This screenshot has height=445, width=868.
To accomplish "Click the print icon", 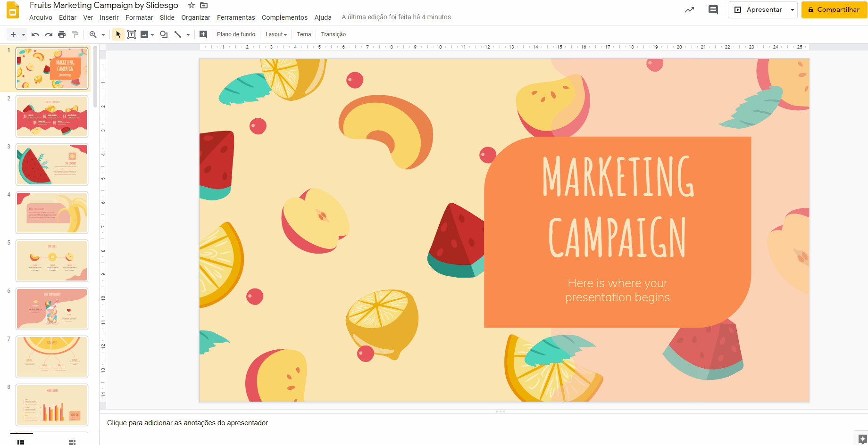I will coord(62,34).
